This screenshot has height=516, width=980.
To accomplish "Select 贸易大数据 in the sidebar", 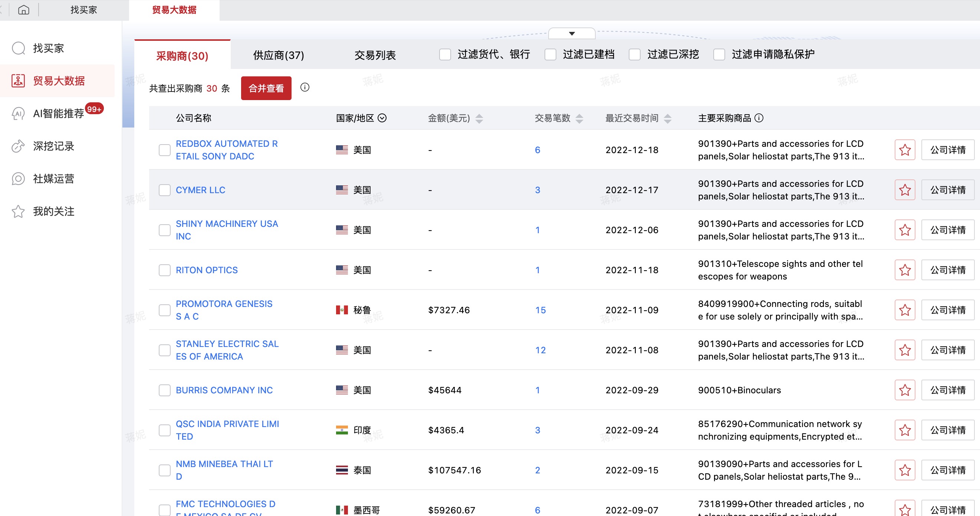I will point(59,80).
